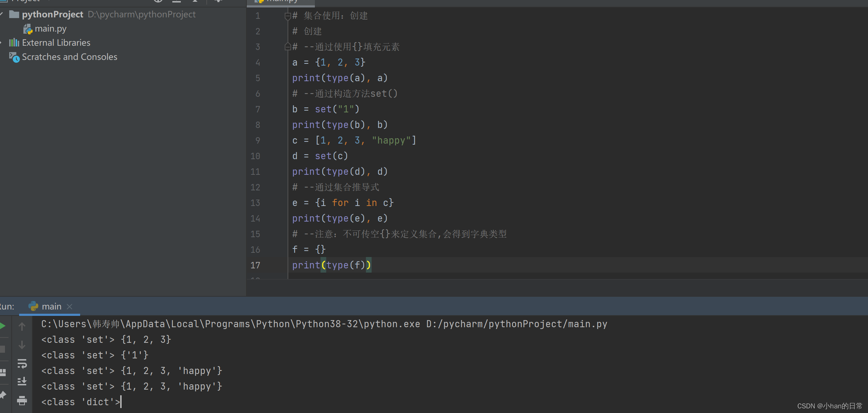Select Scratches and Consoles in project tree
Viewport: 868px width, 413px height.
coord(69,57)
